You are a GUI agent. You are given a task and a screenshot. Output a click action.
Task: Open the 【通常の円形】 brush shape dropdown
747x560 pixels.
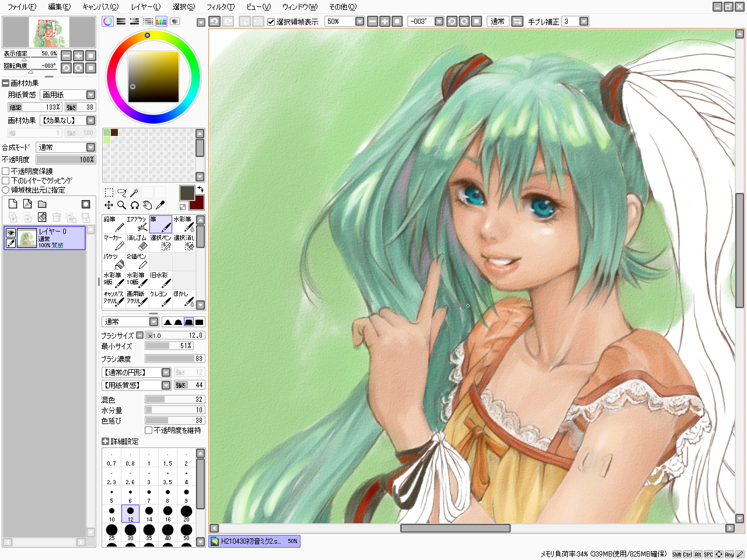point(166,372)
